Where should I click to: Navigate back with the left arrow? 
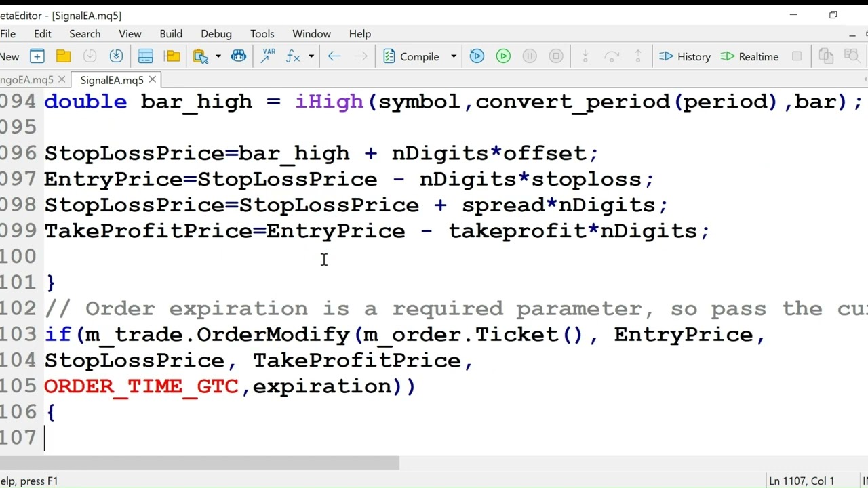[x=334, y=56]
